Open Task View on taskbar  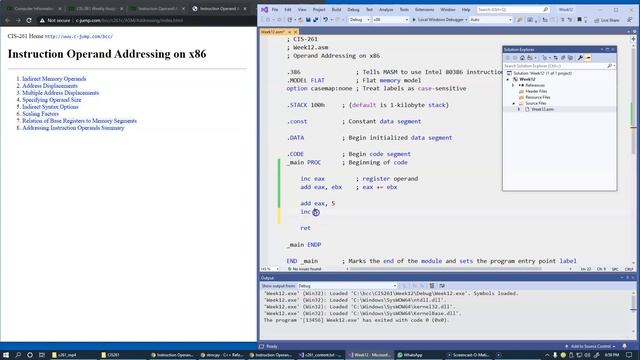(x=42, y=355)
